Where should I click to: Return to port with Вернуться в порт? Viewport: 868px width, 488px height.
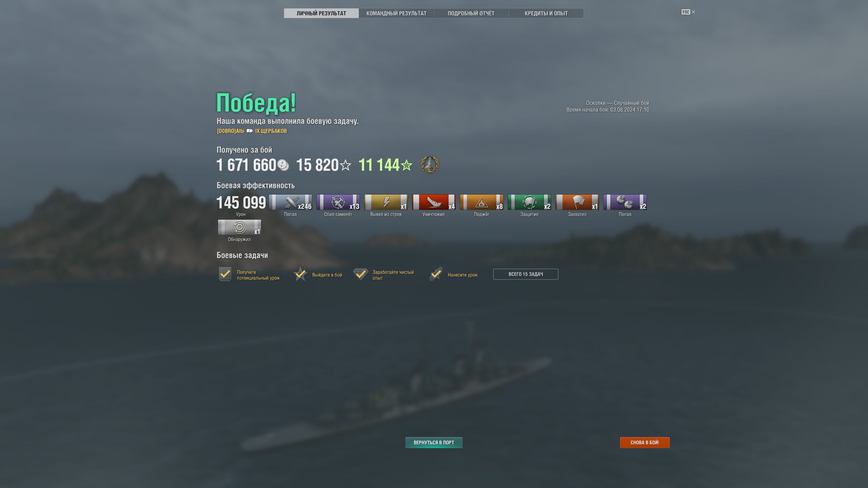(434, 443)
